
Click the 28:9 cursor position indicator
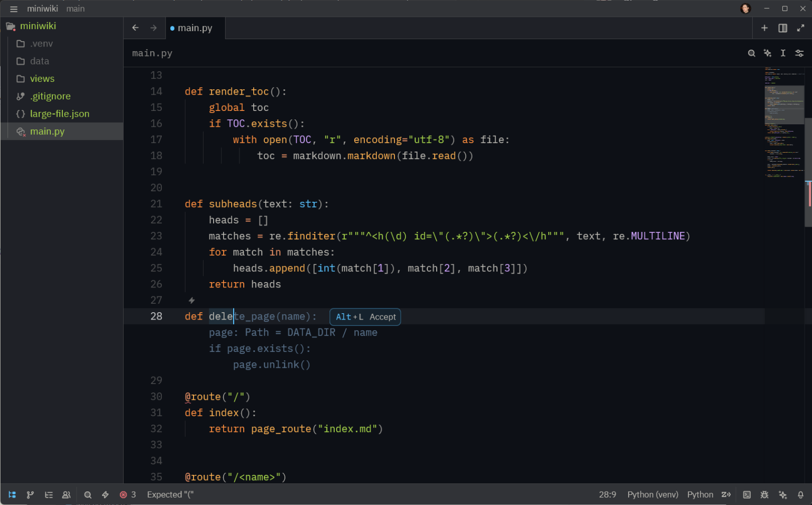[x=607, y=494]
